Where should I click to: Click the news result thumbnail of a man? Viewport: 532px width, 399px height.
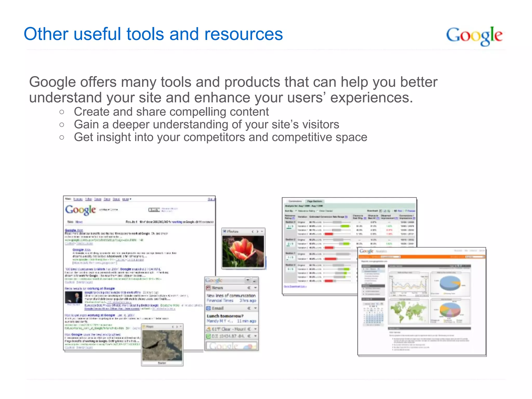tap(74, 297)
